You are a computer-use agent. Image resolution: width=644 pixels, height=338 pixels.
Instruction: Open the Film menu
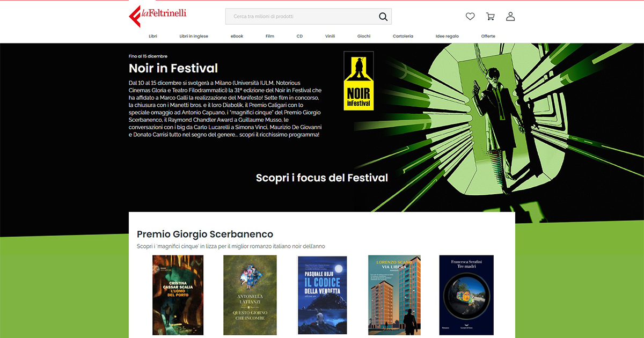[x=269, y=36]
